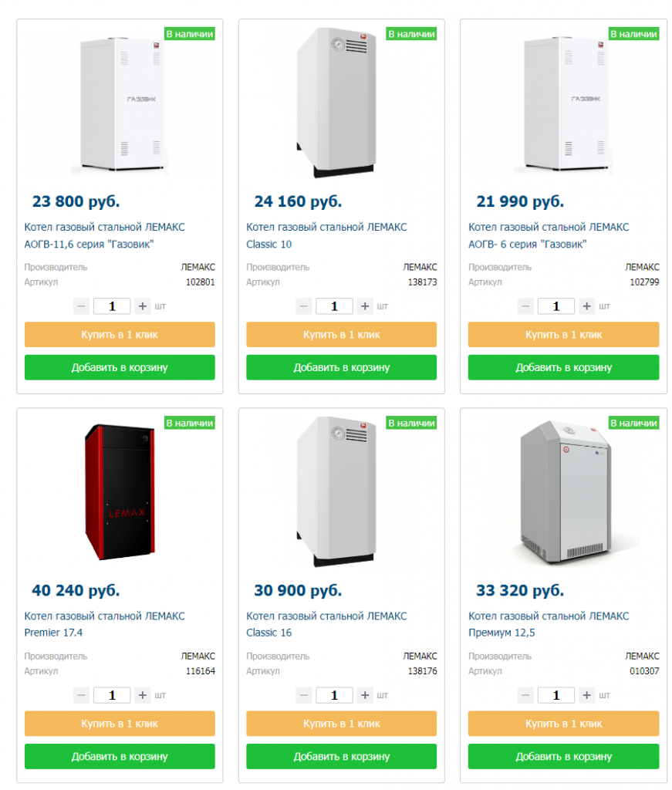The width and height of the screenshot is (672, 790).
Task: Focus quantity field for Classic 16 boiler
Action: 334,695
